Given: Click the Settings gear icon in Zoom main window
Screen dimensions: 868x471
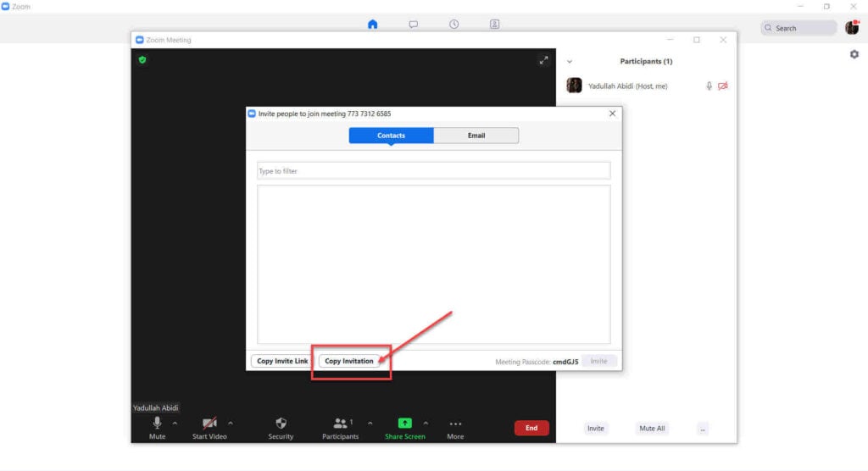Looking at the screenshot, I should (854, 54).
